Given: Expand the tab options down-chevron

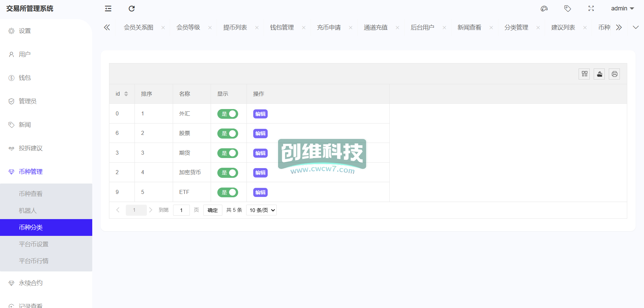Looking at the screenshot, I should click(636, 28).
